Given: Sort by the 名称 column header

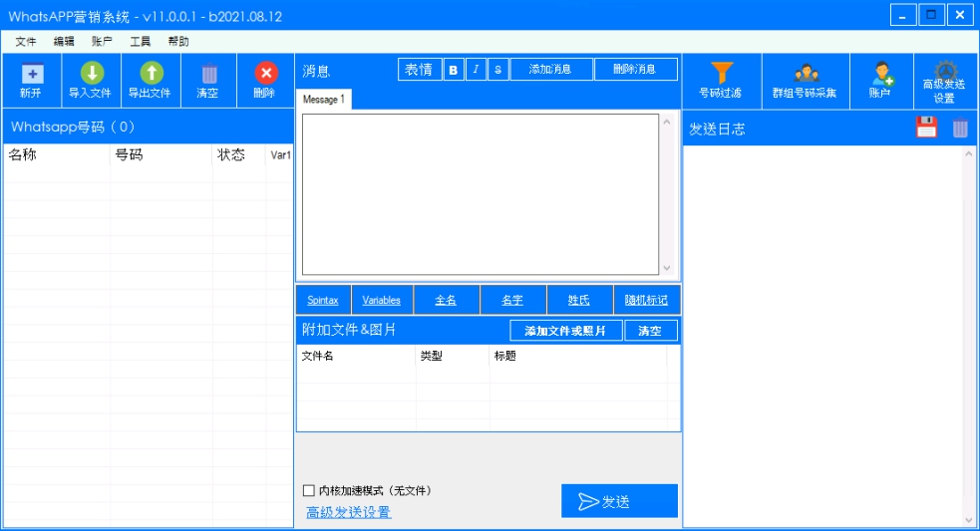Looking at the screenshot, I should 57,154.
